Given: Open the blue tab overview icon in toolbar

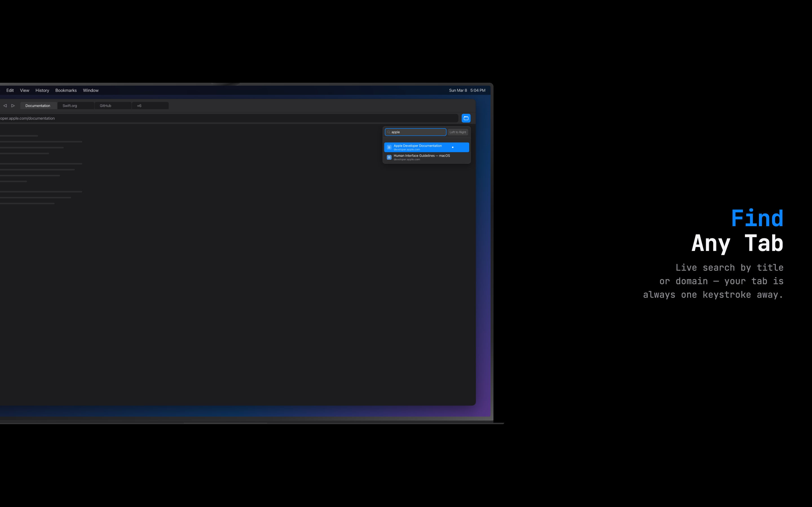Looking at the screenshot, I should [466, 118].
